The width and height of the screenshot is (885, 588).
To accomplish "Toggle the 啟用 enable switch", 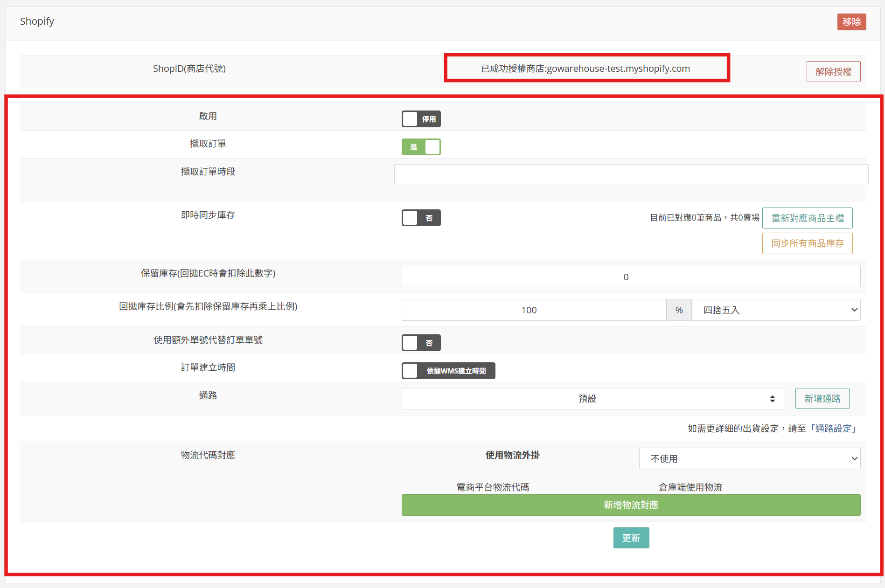I will (421, 119).
